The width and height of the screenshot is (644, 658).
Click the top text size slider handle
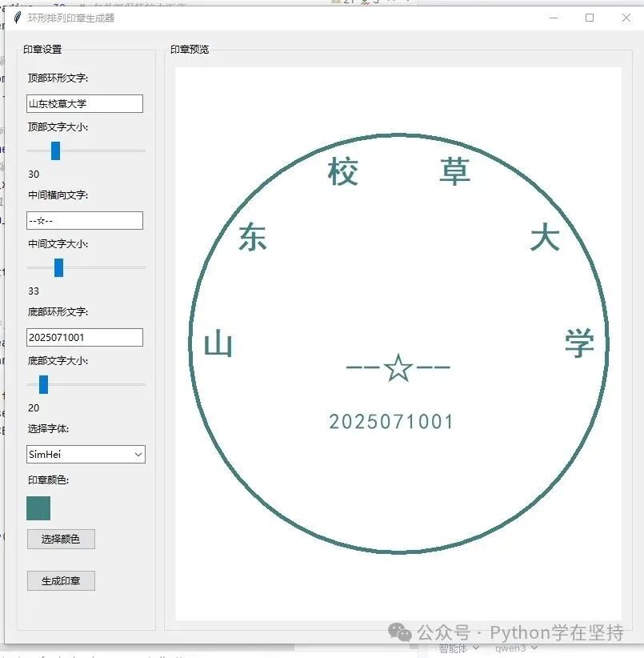[x=55, y=150]
